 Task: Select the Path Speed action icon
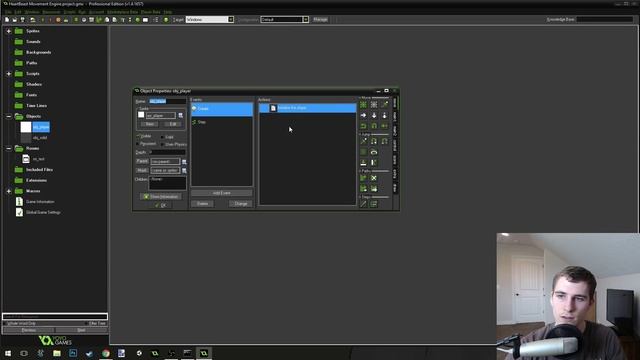[374, 189]
